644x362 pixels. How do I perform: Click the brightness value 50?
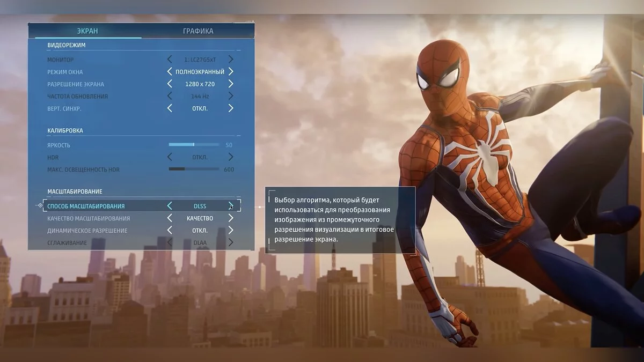tap(229, 145)
